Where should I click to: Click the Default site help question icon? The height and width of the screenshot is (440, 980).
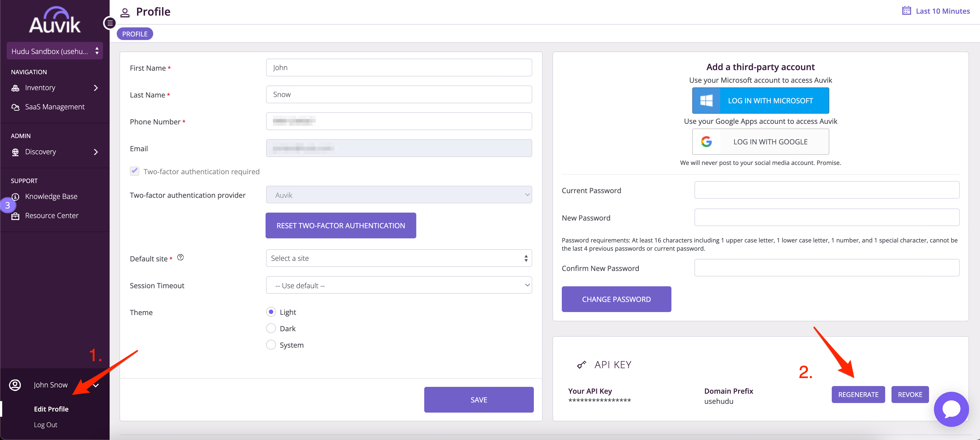(x=181, y=258)
